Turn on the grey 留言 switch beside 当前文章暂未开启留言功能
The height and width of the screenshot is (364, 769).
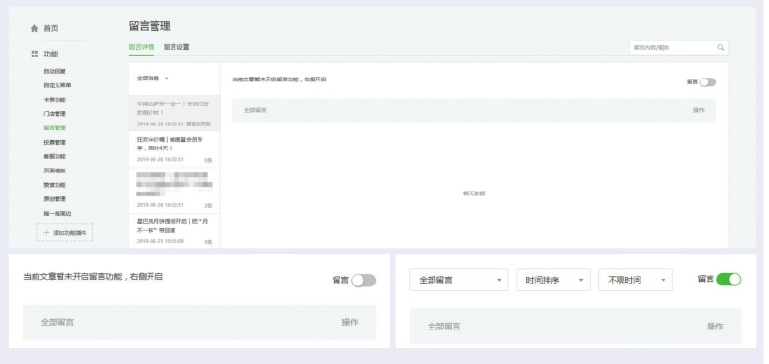click(x=363, y=280)
